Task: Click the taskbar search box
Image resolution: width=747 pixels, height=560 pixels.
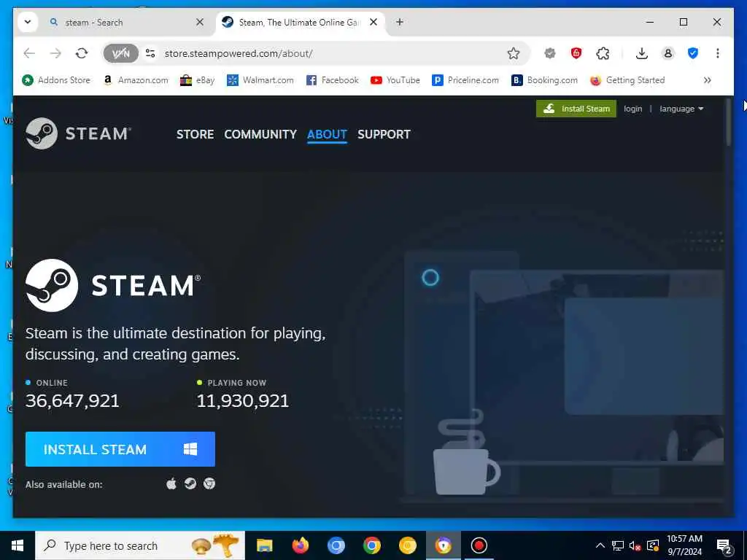Action: pyautogui.click(x=140, y=545)
